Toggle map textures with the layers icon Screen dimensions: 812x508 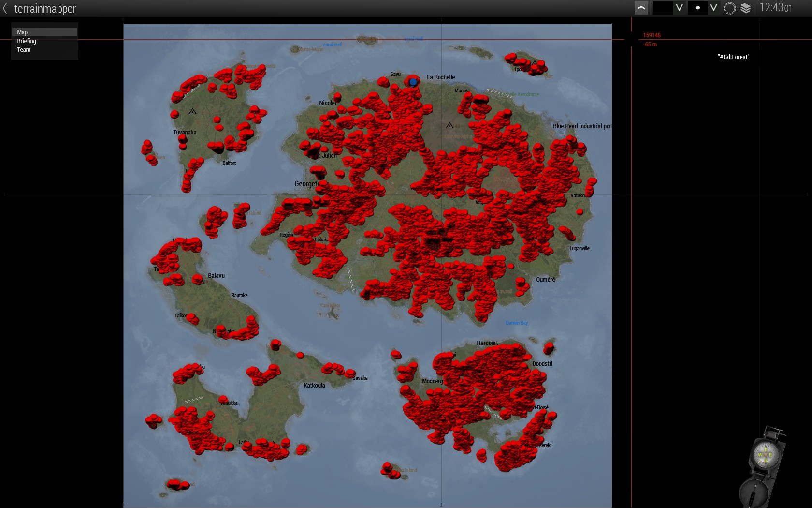pyautogui.click(x=746, y=8)
